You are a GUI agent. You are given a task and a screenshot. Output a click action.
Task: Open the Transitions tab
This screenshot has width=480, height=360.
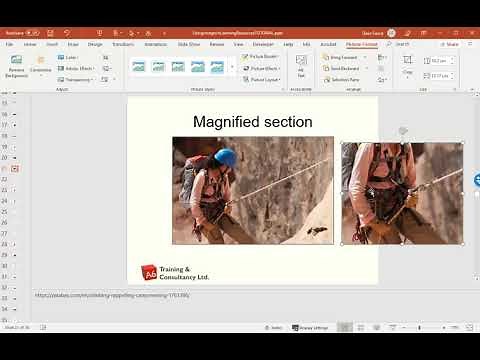[x=123, y=44]
